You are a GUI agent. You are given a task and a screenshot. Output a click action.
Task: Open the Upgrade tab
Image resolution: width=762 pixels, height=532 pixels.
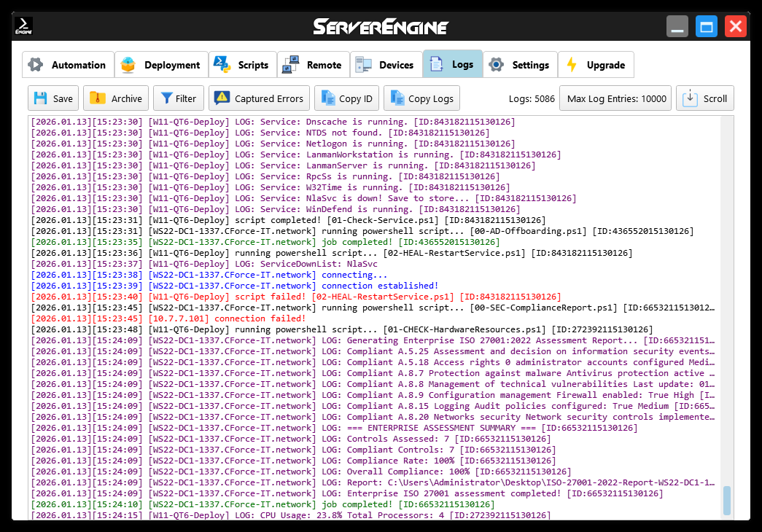pyautogui.click(x=596, y=65)
